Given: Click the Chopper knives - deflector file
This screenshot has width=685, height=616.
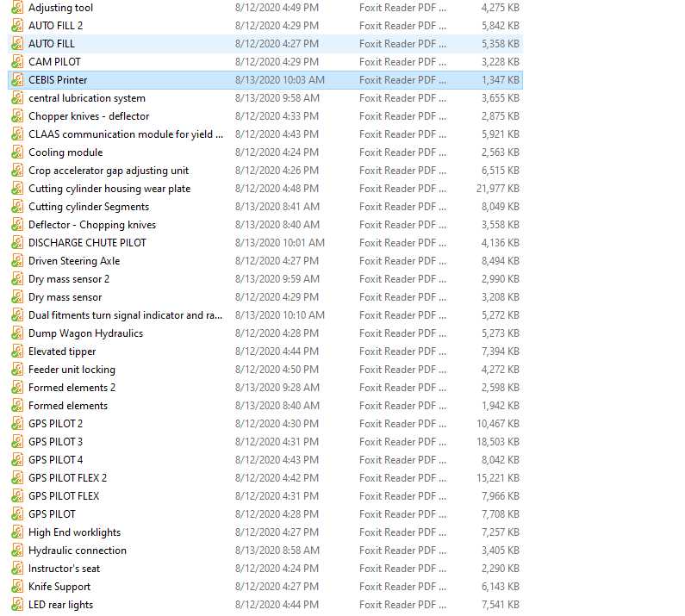Looking at the screenshot, I should [89, 116].
